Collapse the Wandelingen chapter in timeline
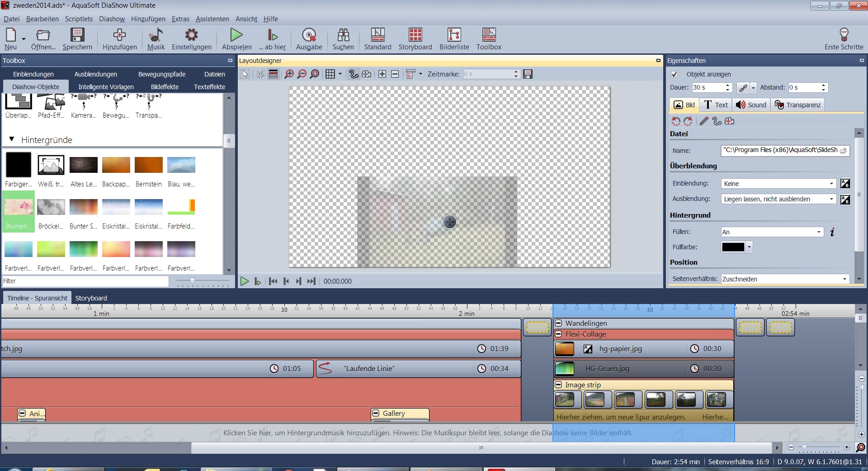The width and height of the screenshot is (868, 471). pyautogui.click(x=559, y=323)
